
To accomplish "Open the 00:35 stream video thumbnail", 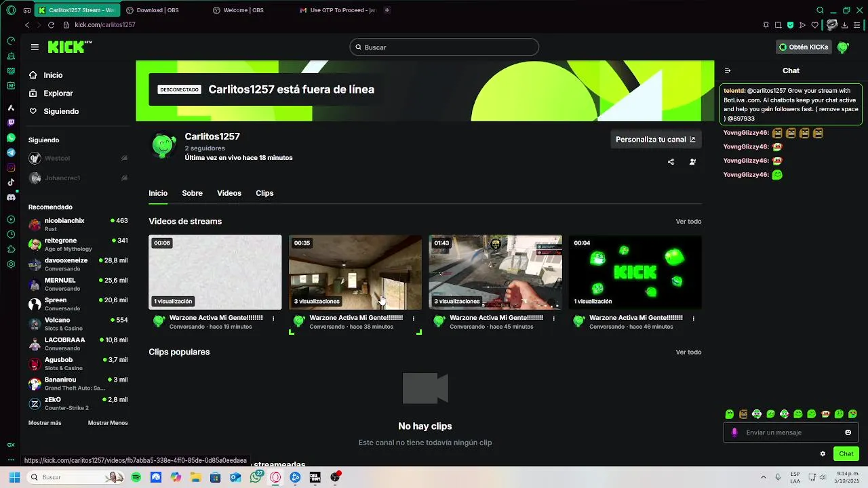I will point(355,272).
